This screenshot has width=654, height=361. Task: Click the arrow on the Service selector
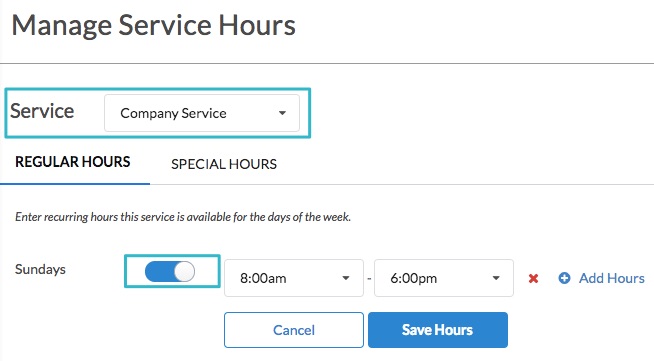click(x=282, y=113)
